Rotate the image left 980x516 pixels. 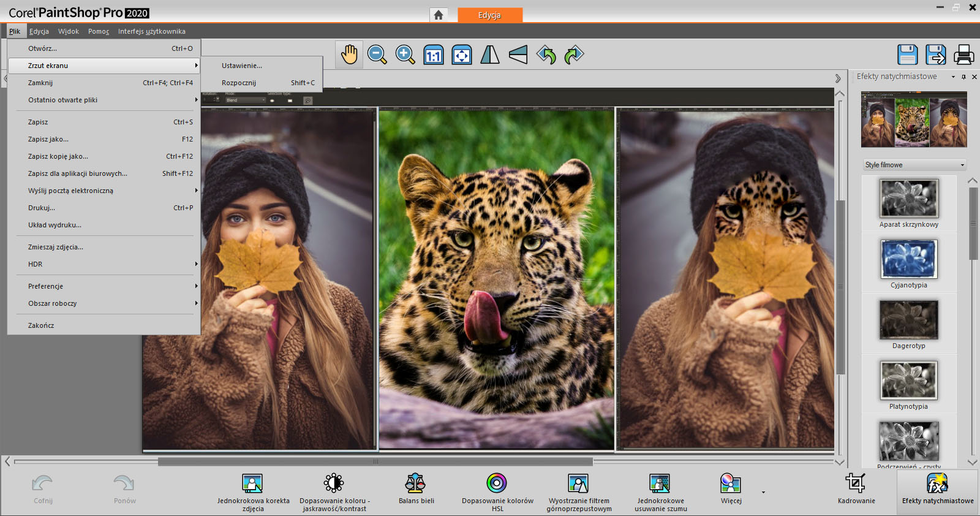pyautogui.click(x=546, y=55)
